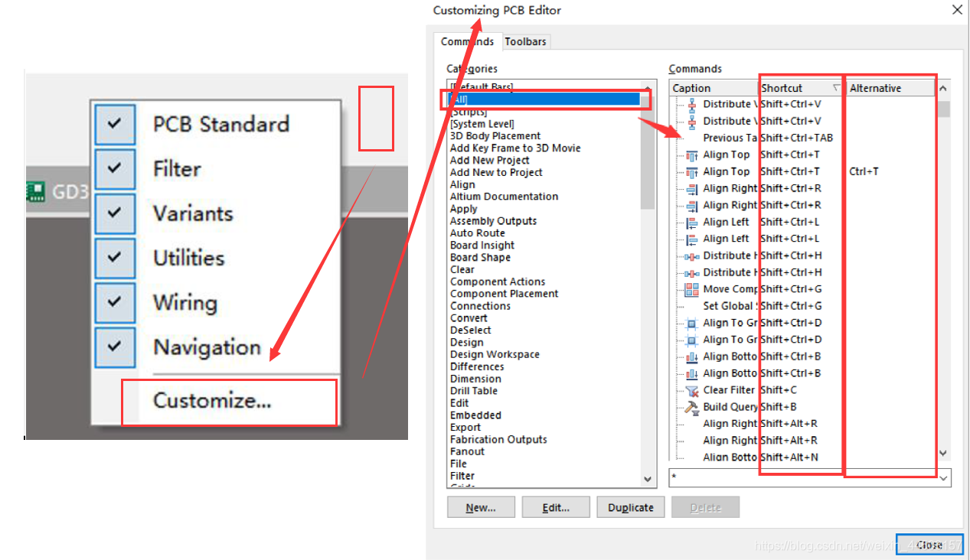970x560 pixels.
Task: Click the Build Query hammer icon
Action: (691, 407)
